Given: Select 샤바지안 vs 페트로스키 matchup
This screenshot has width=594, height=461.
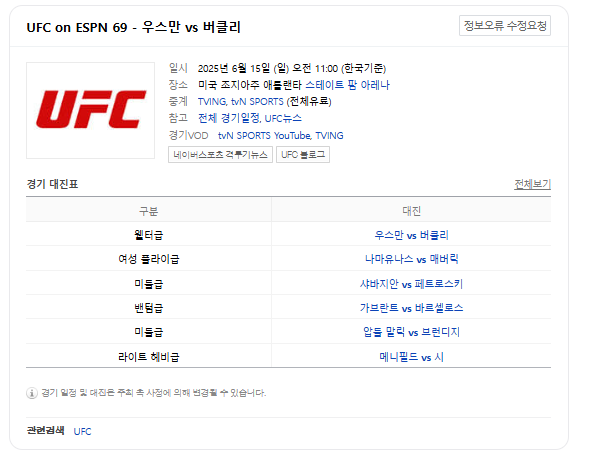Looking at the screenshot, I should [x=411, y=284].
